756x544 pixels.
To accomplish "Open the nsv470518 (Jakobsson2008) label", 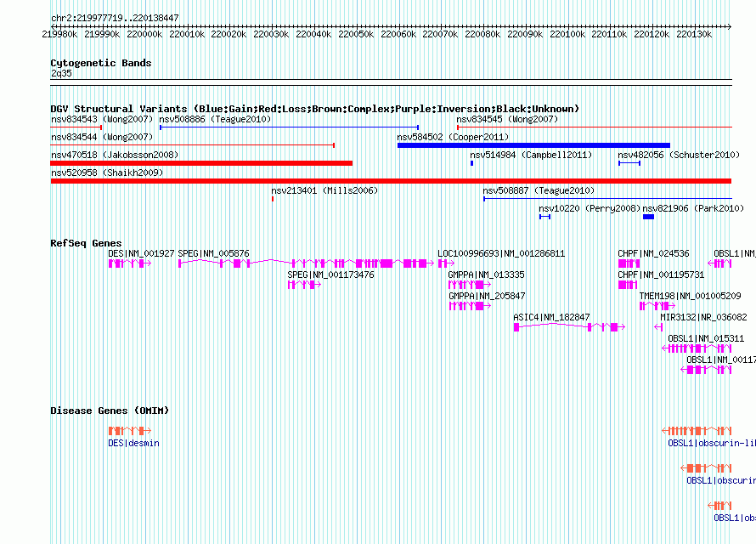I will (x=115, y=155).
